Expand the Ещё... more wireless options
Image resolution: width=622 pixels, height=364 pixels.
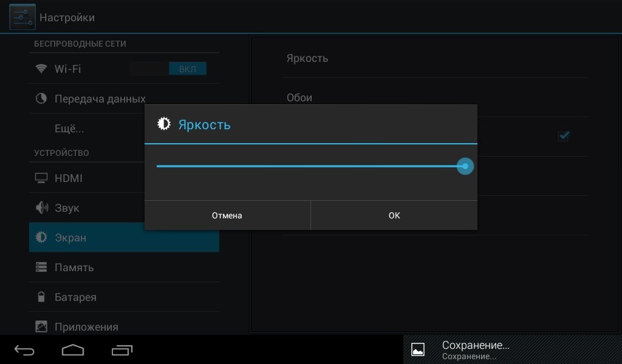(69, 129)
